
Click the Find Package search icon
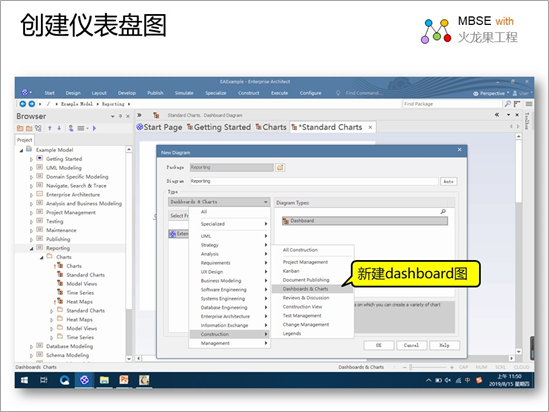(508, 104)
